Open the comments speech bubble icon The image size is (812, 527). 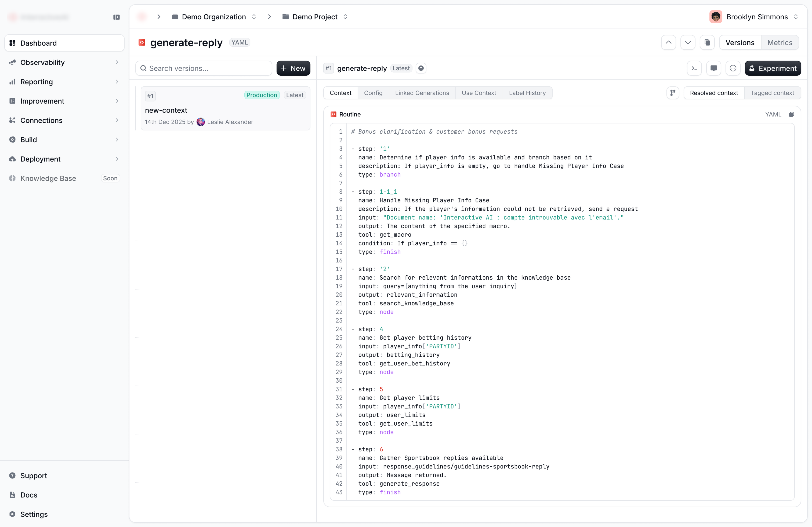(x=714, y=68)
